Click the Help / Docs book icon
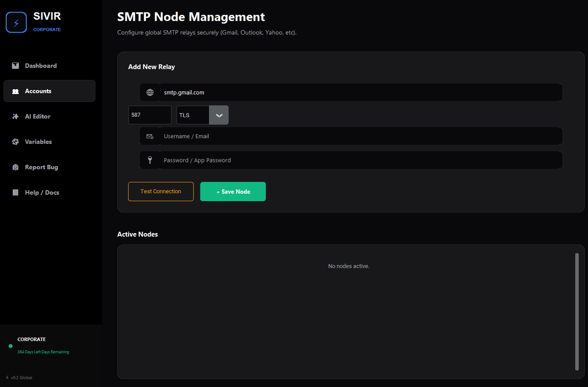Image resolution: width=588 pixels, height=387 pixels. [x=16, y=193]
